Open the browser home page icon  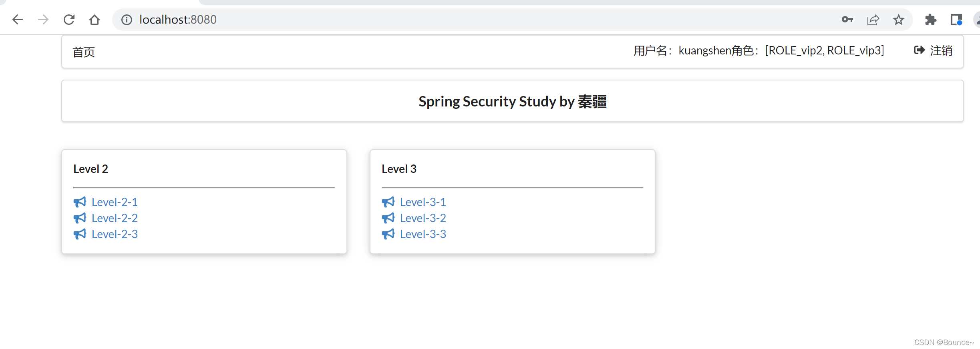[x=95, y=20]
